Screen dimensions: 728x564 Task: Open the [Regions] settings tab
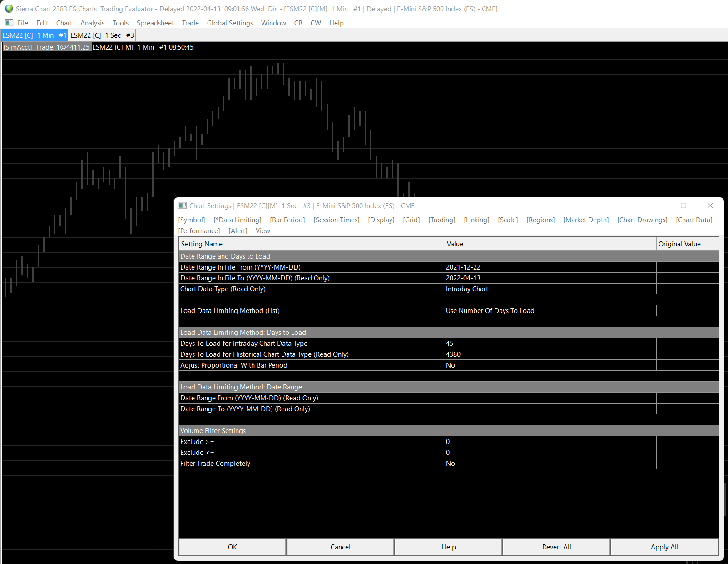pos(540,220)
